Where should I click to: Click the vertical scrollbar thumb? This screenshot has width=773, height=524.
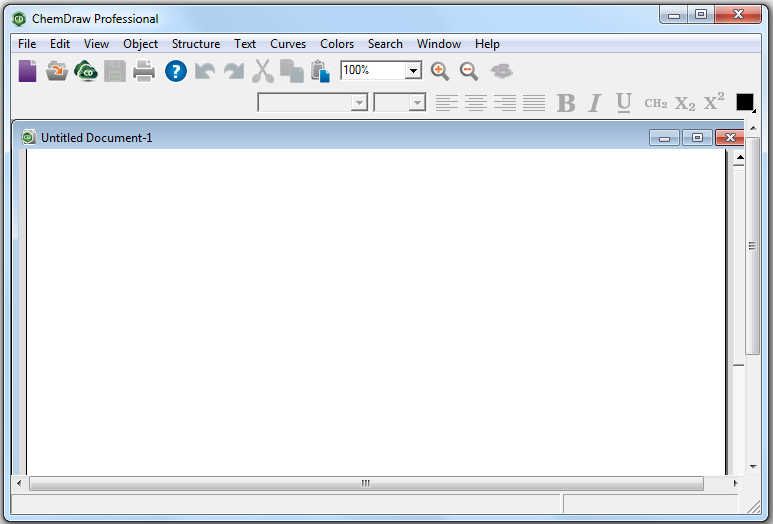752,246
